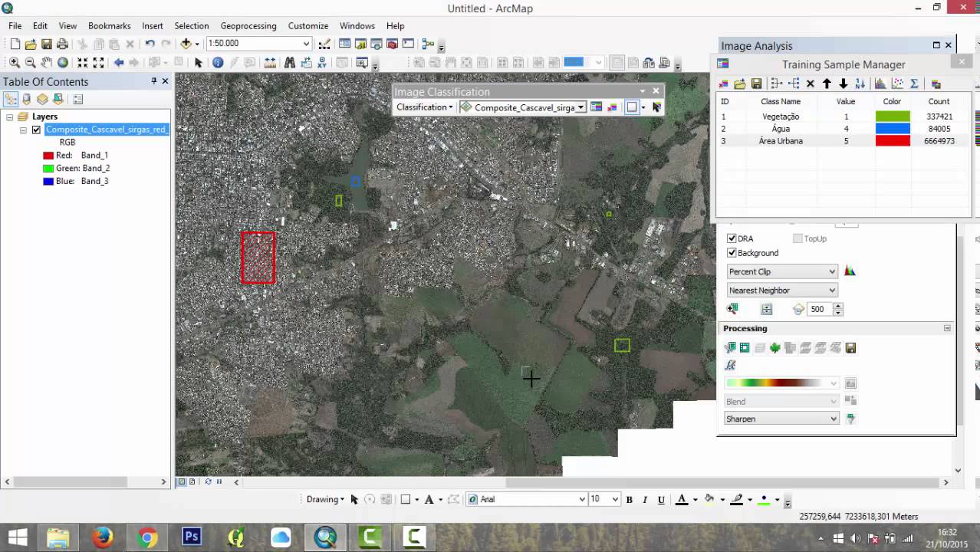The height and width of the screenshot is (552, 980).
Task: Open the Classification dropdown menu
Action: [424, 107]
